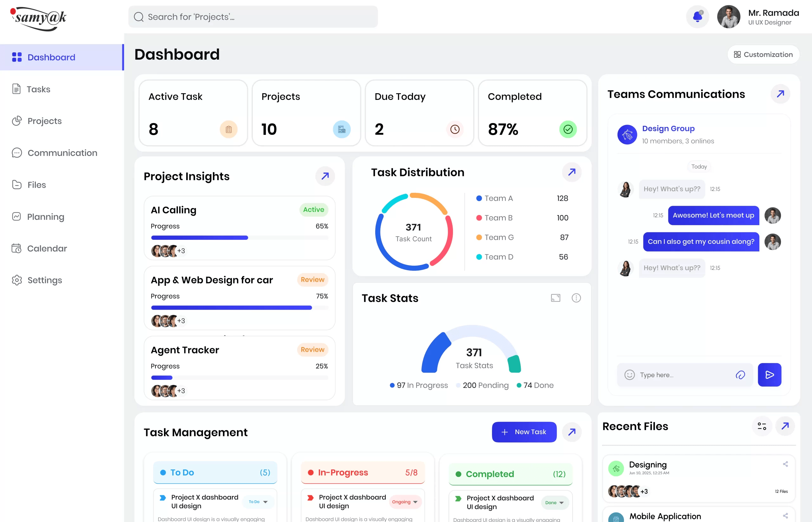The height and width of the screenshot is (522, 812).
Task: Expand Recent Files with arrow icon
Action: point(785,426)
